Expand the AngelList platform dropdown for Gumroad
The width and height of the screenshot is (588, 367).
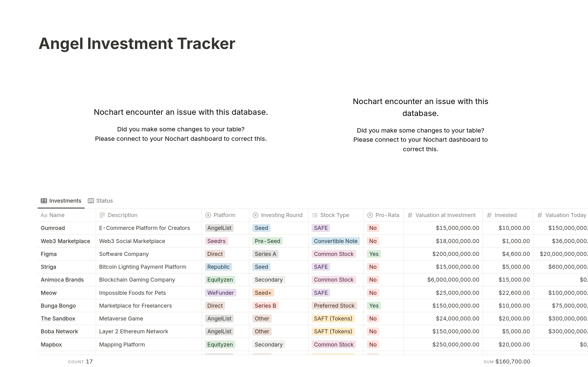coord(219,228)
